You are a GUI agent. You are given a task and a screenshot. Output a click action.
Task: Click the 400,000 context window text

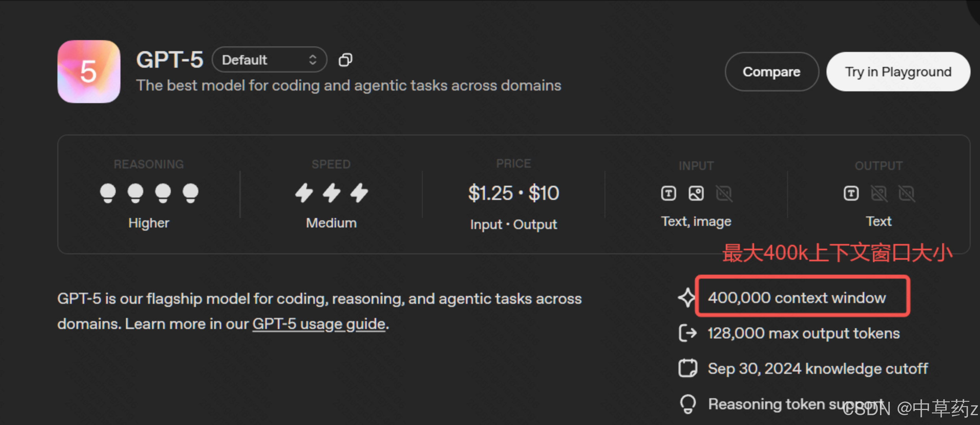[797, 298]
